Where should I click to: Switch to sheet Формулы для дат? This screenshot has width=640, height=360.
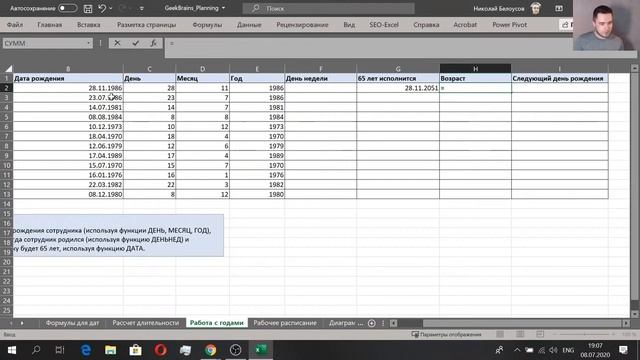tap(72, 323)
